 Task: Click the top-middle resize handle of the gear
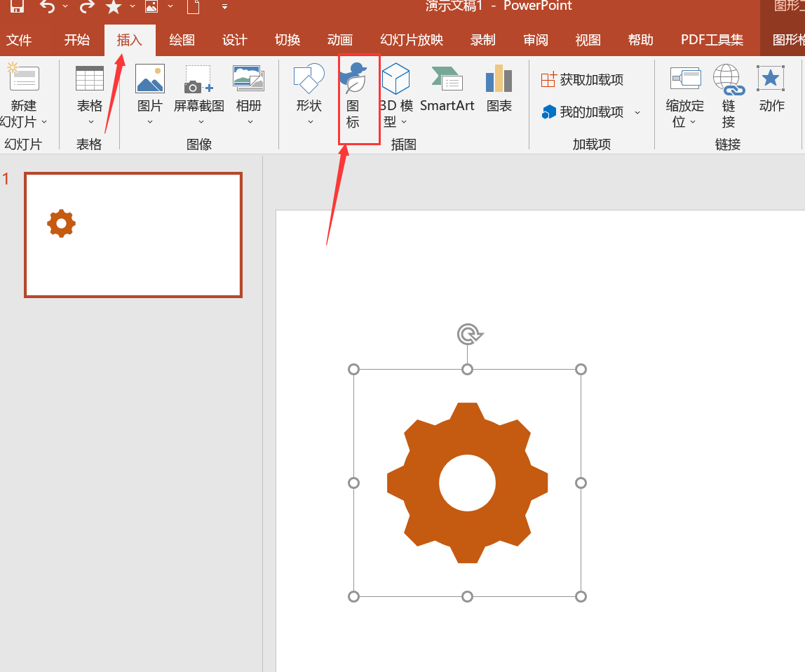point(467,370)
